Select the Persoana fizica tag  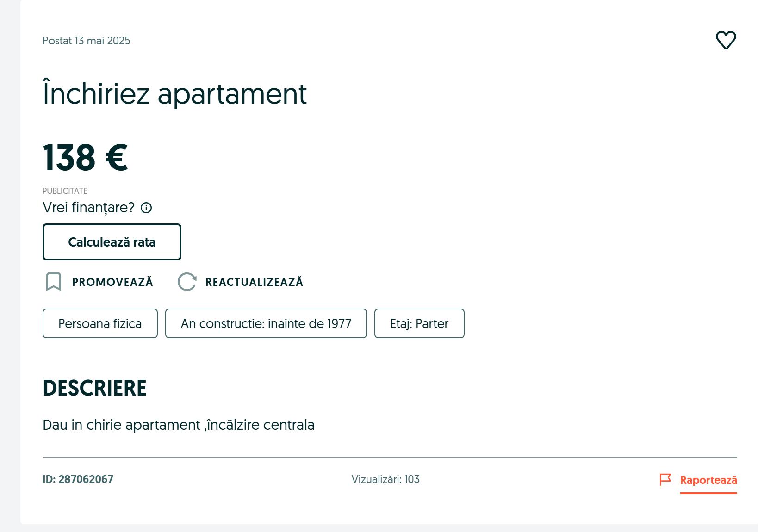click(100, 323)
